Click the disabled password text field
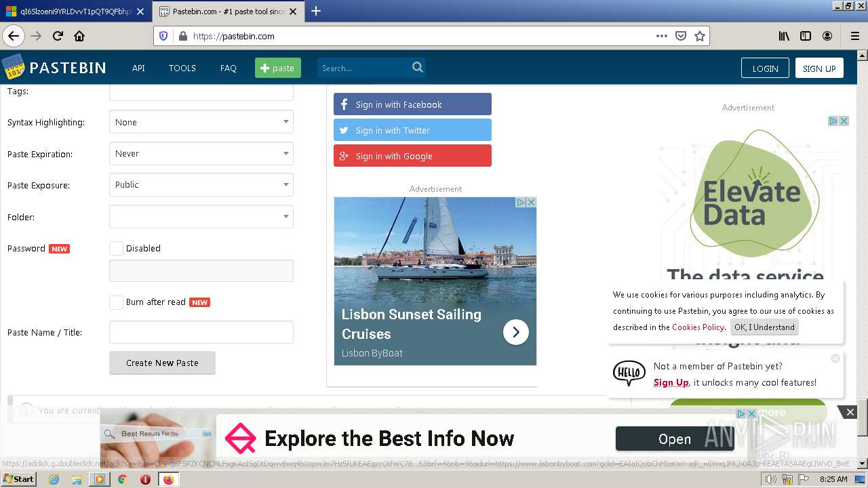 pos(201,270)
